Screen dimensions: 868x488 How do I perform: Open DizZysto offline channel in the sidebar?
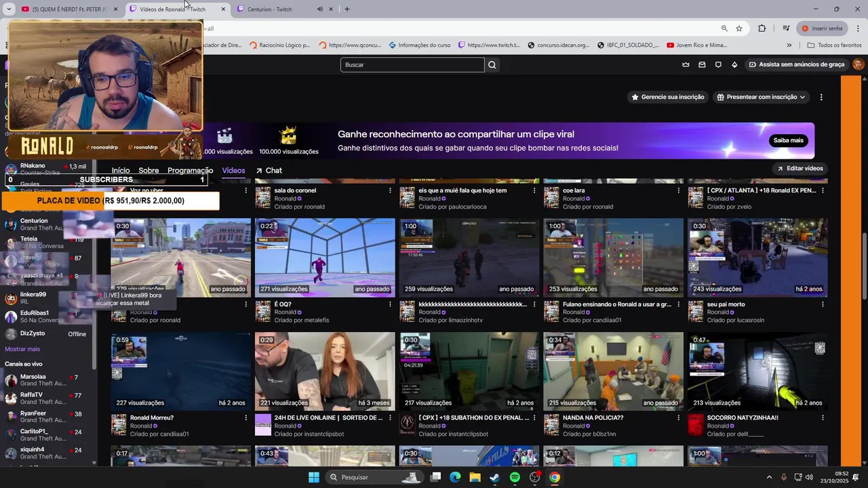click(45, 334)
